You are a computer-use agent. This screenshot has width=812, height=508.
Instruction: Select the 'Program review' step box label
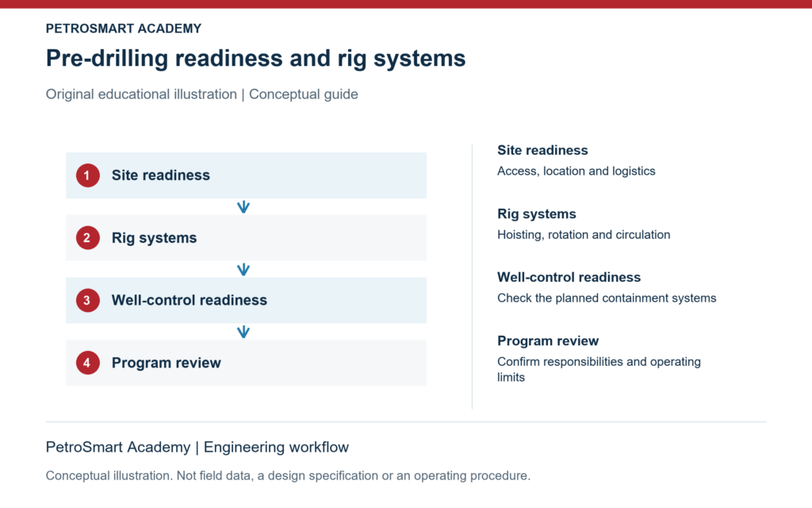coord(167,363)
